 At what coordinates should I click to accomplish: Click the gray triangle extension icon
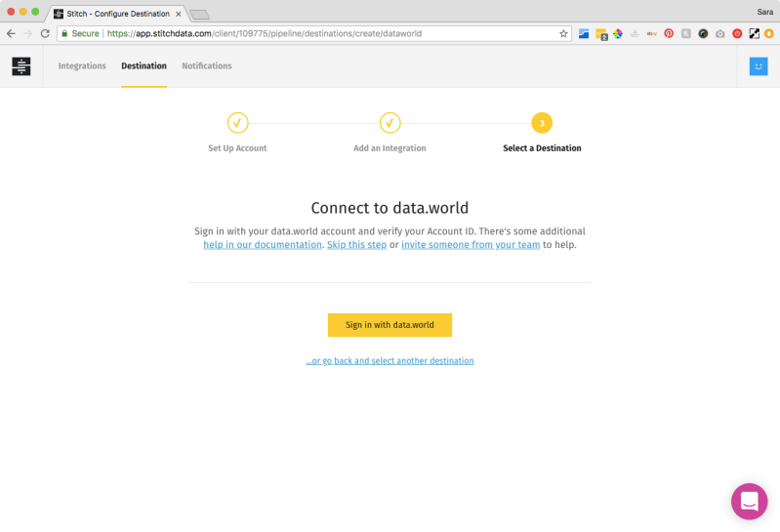point(635,34)
